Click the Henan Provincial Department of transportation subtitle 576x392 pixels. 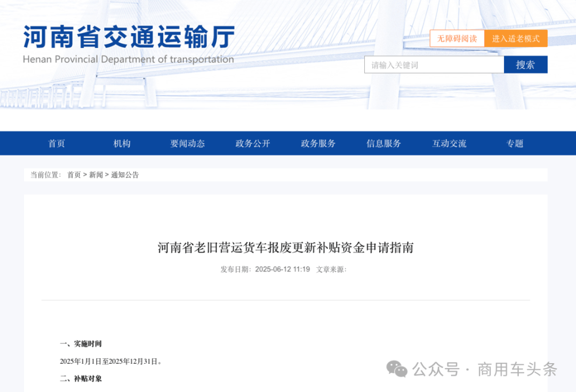128,60
